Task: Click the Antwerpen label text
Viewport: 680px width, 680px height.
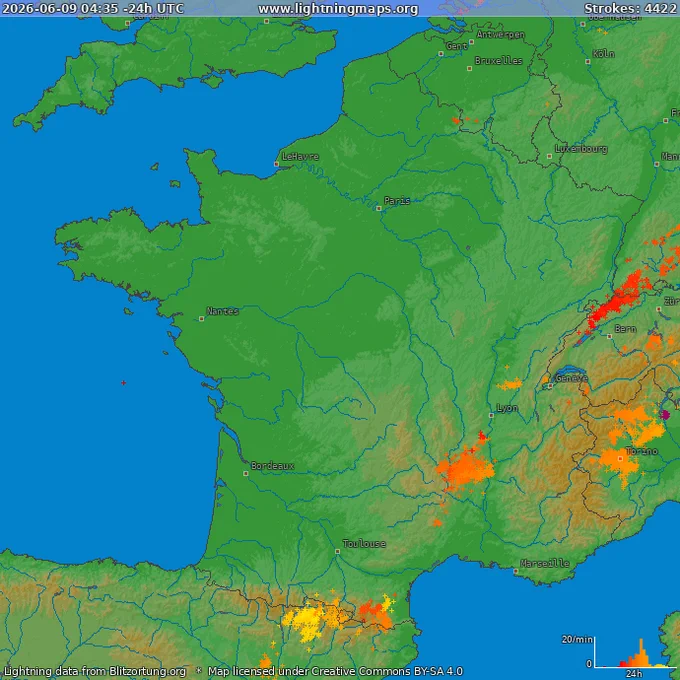Action: pyautogui.click(x=500, y=35)
